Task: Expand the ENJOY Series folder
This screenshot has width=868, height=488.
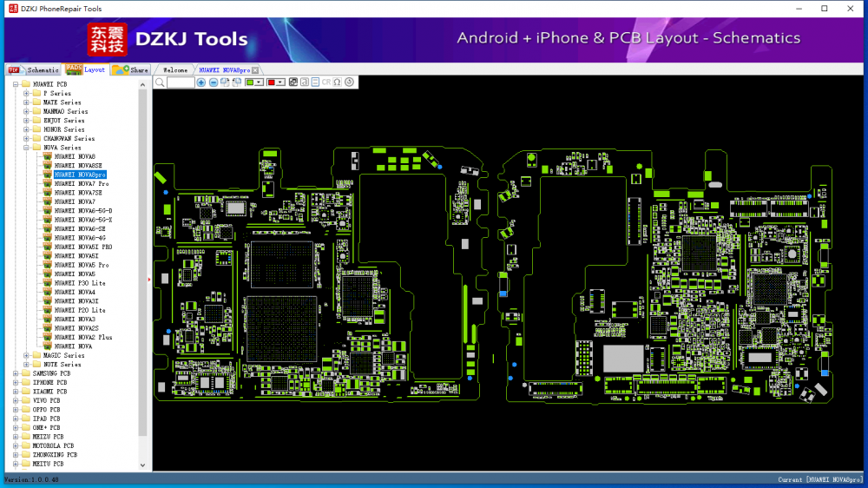Action: [26, 120]
